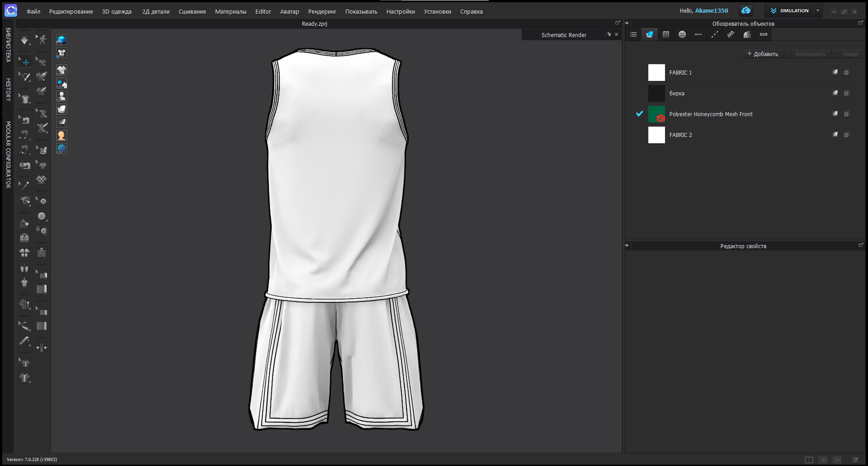This screenshot has height=466, width=868.
Task: Switch to the MODULAR CONFIGURATOR tab
Action: pos(7,149)
